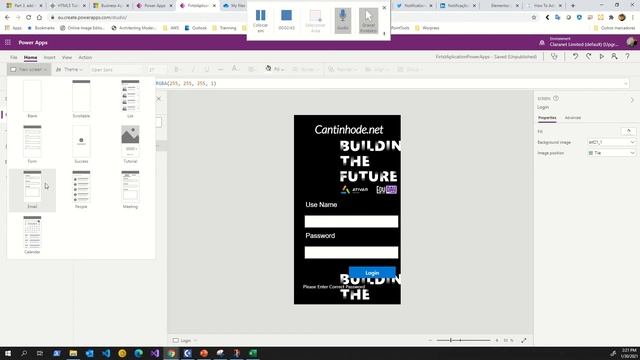The height and width of the screenshot is (360, 640).
Task: Select the Password label on canvas
Action: pos(320,236)
